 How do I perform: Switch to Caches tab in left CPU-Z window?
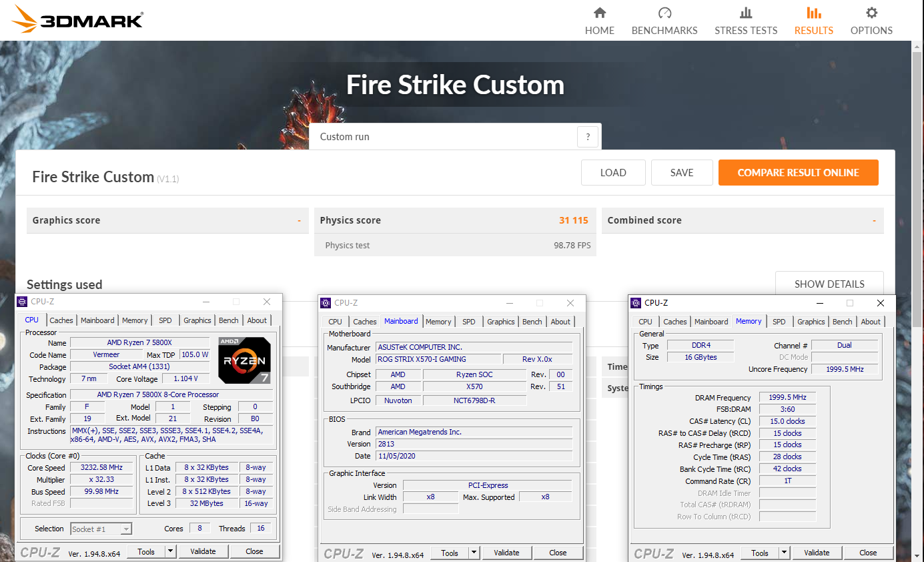click(61, 320)
